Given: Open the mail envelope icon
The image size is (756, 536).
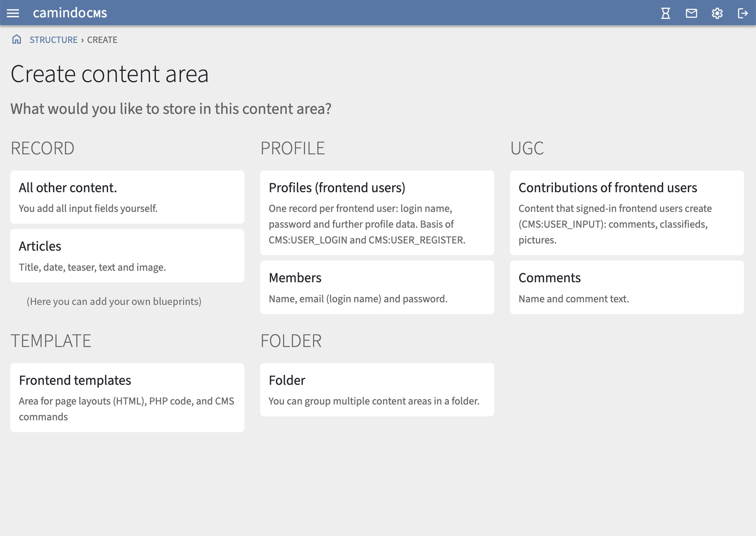Looking at the screenshot, I should click(x=691, y=13).
